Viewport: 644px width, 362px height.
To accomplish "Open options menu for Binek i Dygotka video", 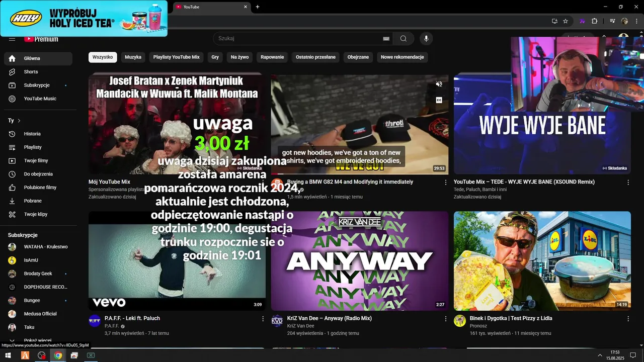I will [x=628, y=319].
